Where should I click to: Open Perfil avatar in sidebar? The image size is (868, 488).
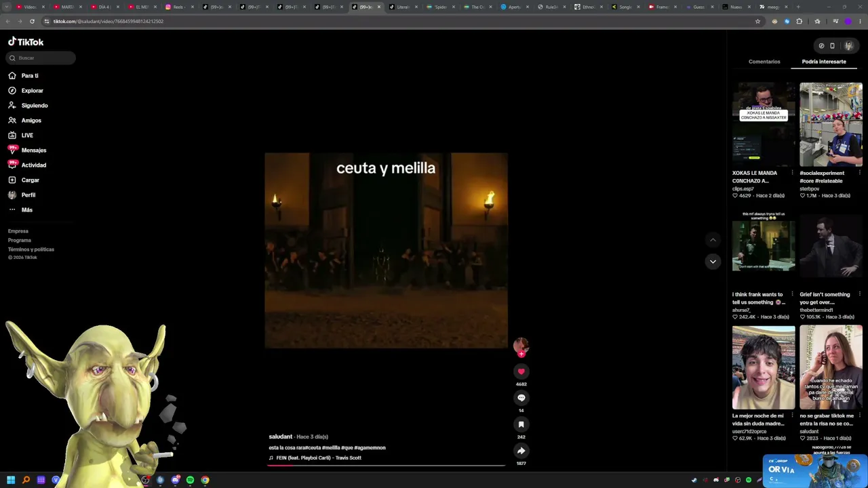click(12, 195)
